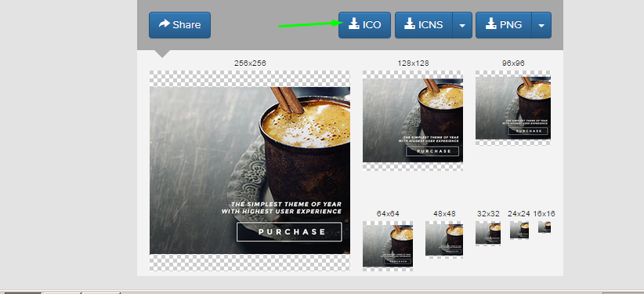
Task: Click the 256x256 size label
Action: [x=250, y=64]
